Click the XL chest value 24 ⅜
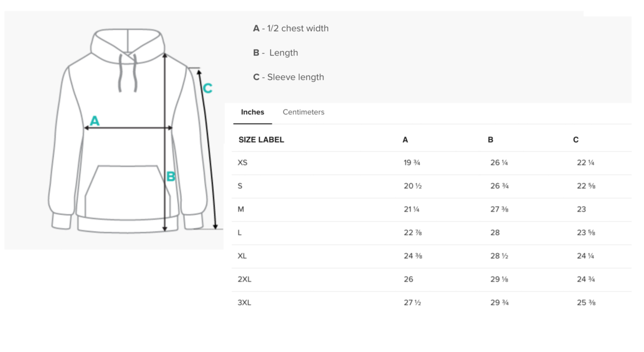The height and width of the screenshot is (352, 644). (413, 256)
